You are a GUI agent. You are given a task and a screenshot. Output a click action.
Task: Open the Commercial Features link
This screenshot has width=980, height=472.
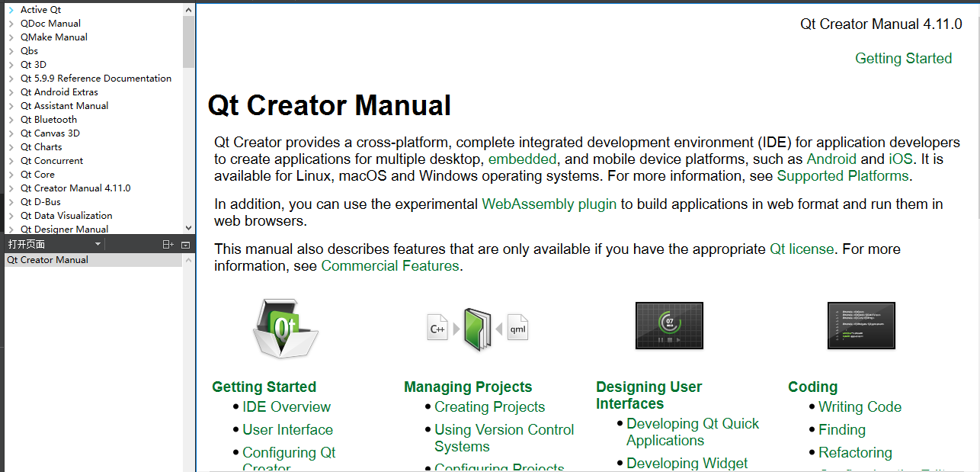tap(390, 266)
